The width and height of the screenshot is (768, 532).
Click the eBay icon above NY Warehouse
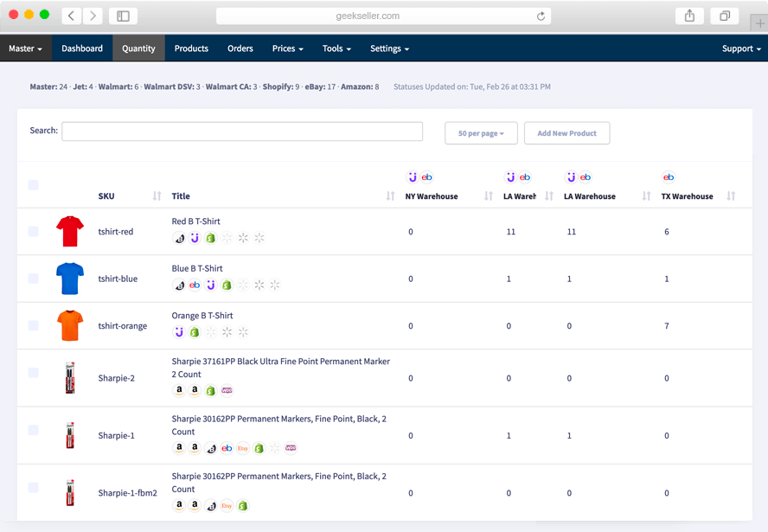pyautogui.click(x=426, y=177)
